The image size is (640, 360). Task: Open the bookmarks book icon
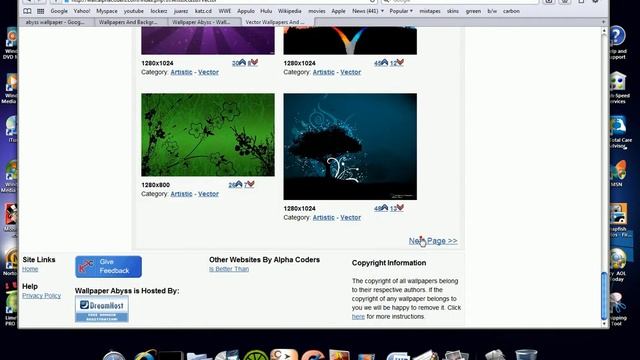[x=27, y=11]
